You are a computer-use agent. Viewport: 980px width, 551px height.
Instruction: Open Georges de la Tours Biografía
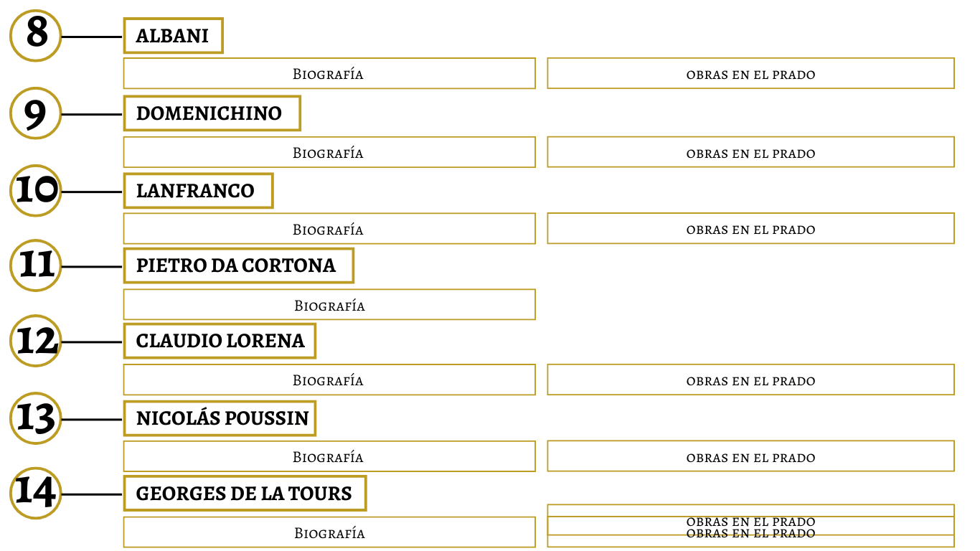329,532
